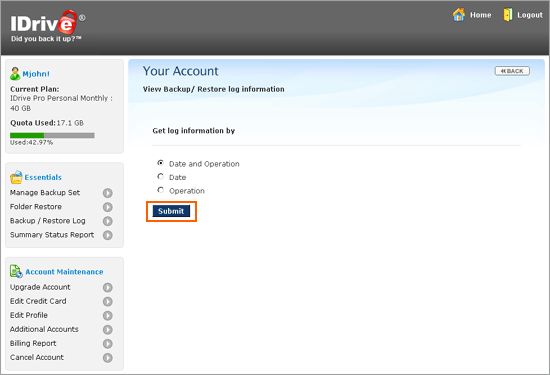
Task: Open Cancel Account page
Action: [x=37, y=357]
